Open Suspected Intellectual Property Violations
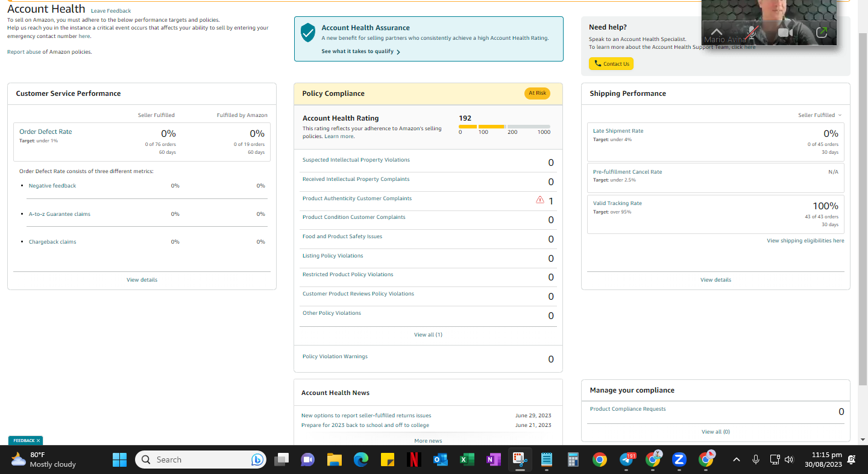 point(356,160)
